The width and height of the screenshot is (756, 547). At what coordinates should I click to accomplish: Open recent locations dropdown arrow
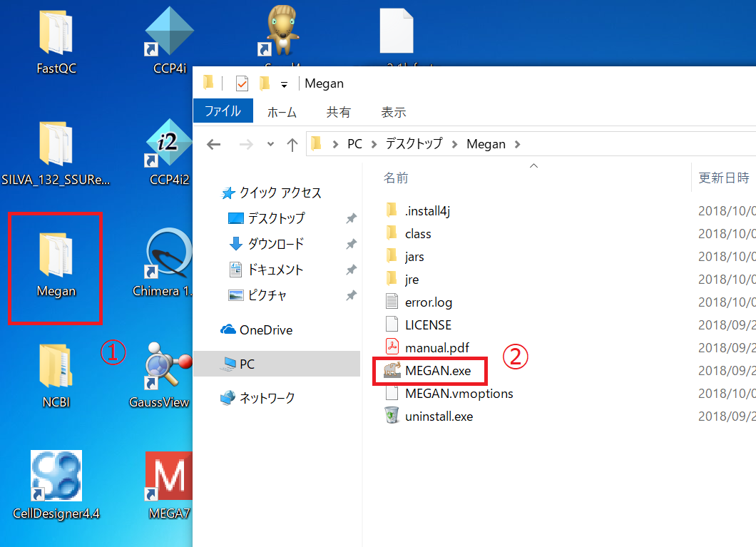[x=270, y=144]
